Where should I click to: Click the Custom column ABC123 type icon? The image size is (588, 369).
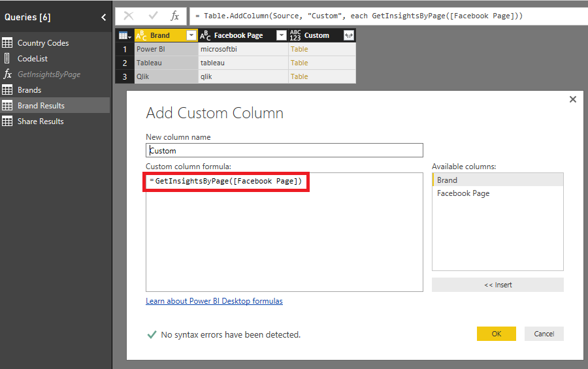295,35
